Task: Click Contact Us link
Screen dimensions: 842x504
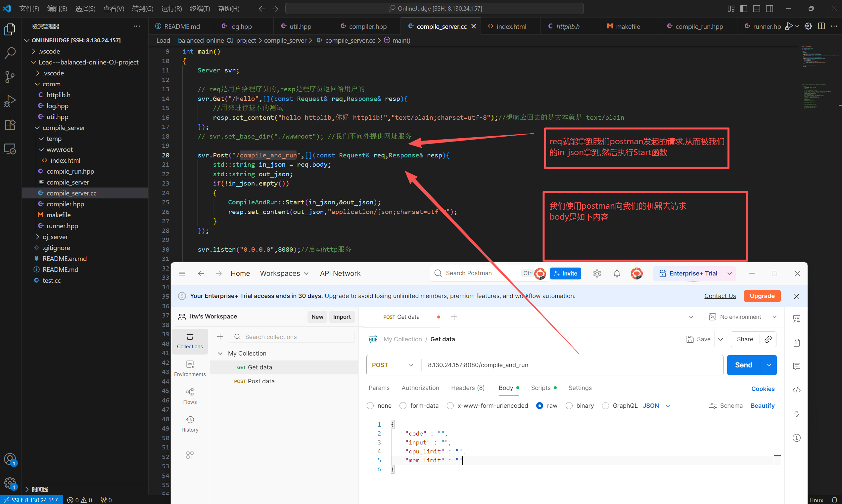Action: pyautogui.click(x=720, y=296)
